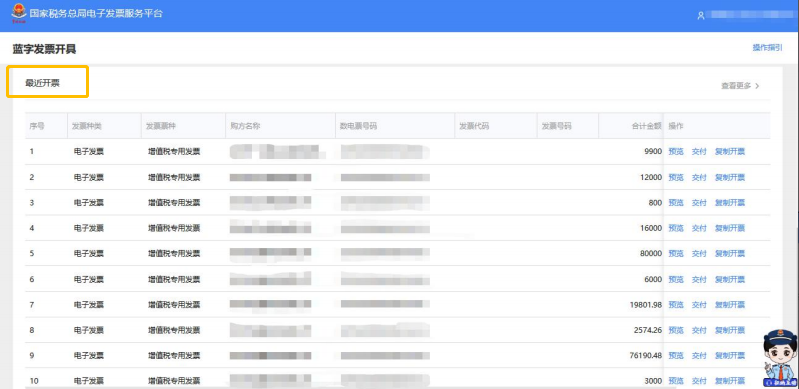Click the 数电票号码 column header
799x389 pixels.
pos(358,126)
